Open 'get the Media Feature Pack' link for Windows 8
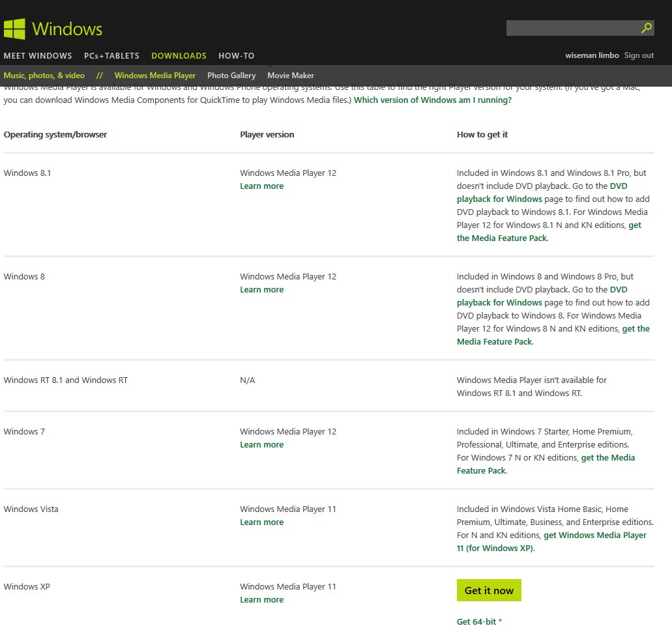Screen dimensions: 672x626 495,342
